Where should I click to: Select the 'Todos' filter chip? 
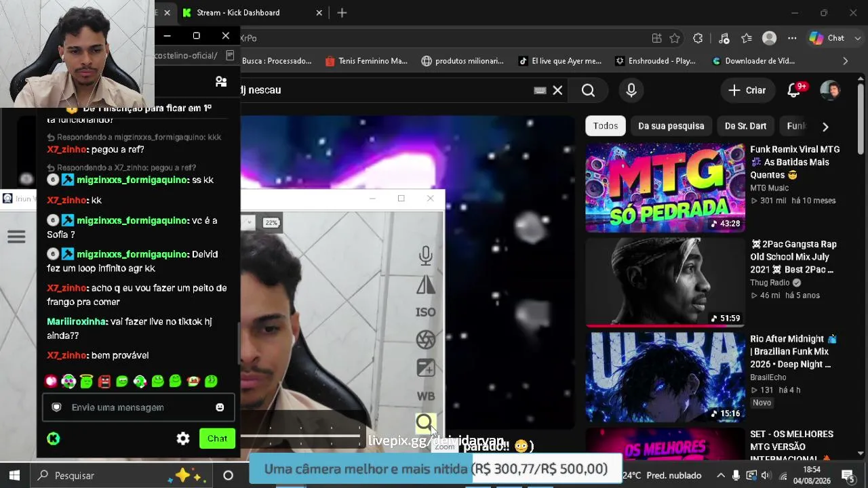606,126
